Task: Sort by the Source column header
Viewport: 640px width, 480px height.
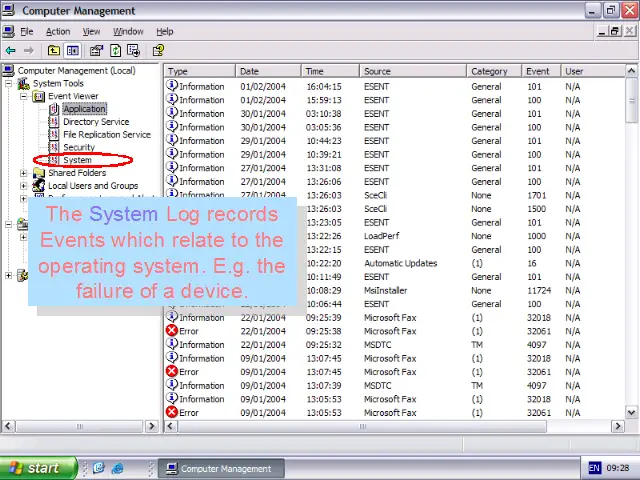Action: point(413,71)
